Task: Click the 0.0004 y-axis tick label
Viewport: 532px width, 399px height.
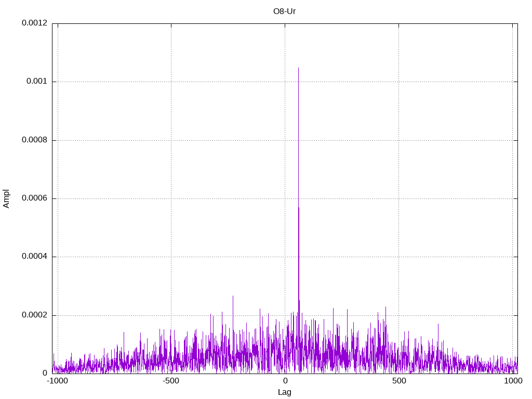Action: 35,257
